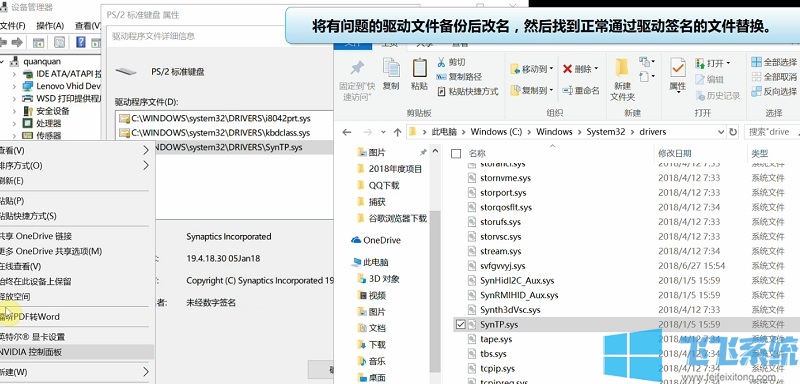Toggle the select-all checkbox in header
The image size is (800, 384).
click(x=456, y=153)
